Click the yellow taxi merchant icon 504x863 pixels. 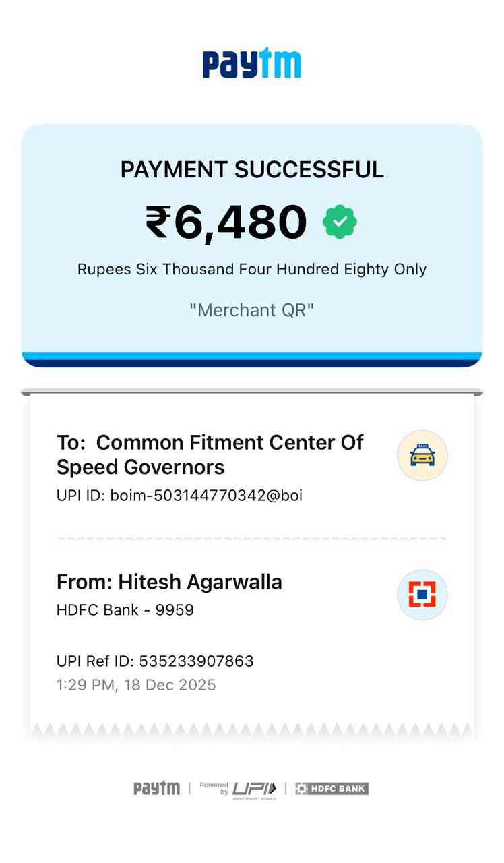[422, 456]
